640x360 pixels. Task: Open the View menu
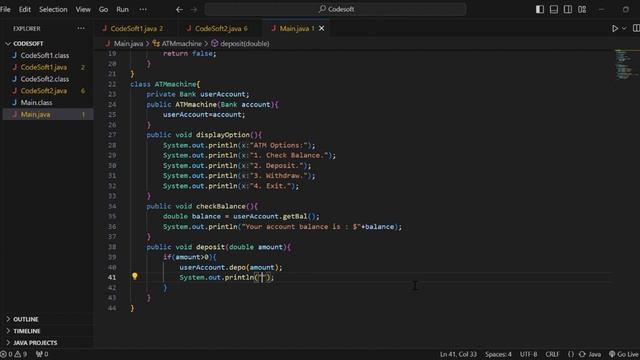pyautogui.click(x=83, y=9)
